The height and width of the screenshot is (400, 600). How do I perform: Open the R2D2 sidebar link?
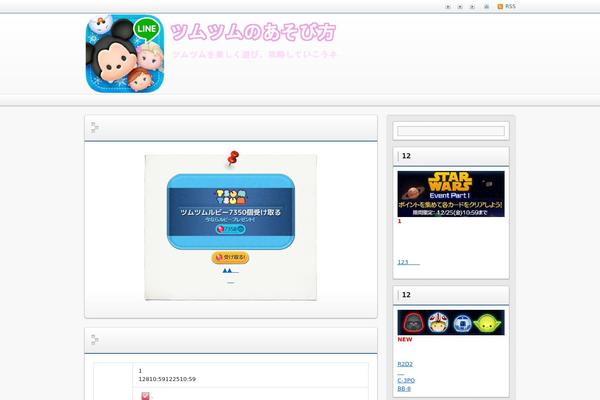coord(405,364)
